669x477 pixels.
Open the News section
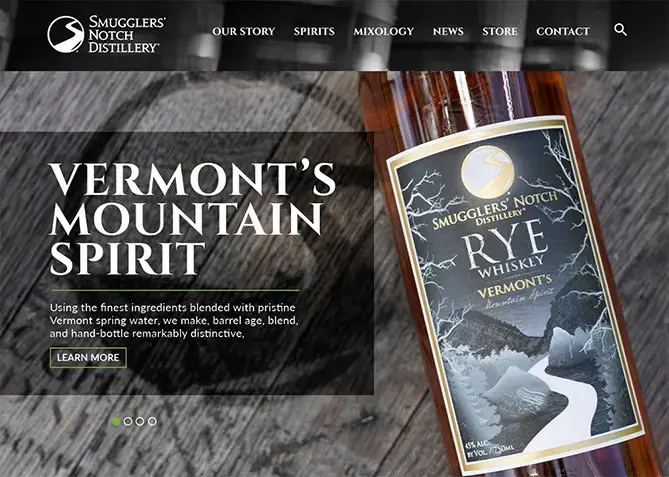[448, 32]
